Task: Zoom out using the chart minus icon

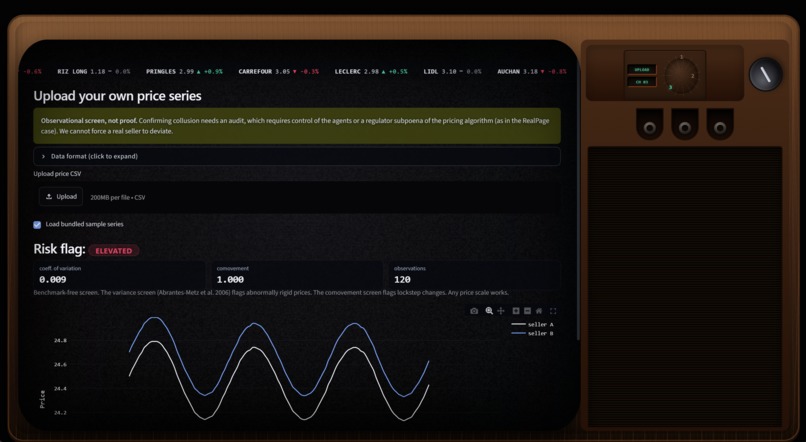Action: click(527, 311)
